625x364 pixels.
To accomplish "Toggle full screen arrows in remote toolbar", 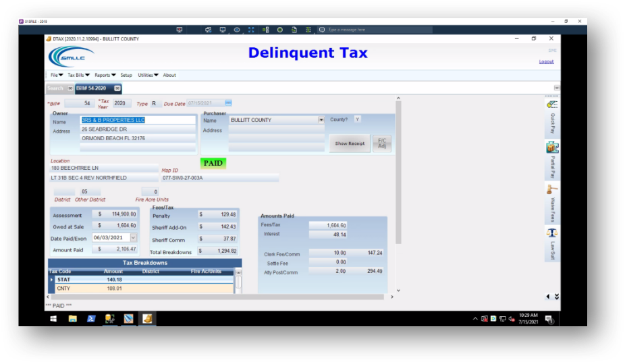I will pyautogui.click(x=251, y=30).
